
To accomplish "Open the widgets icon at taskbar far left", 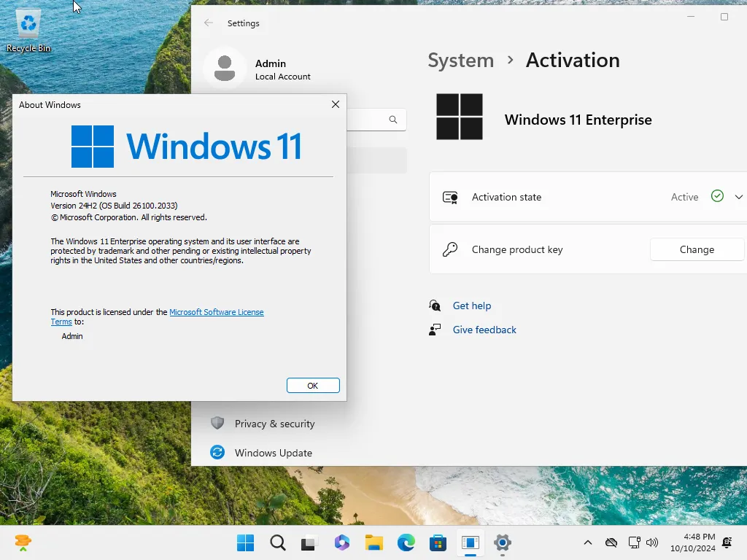I will (x=23, y=542).
